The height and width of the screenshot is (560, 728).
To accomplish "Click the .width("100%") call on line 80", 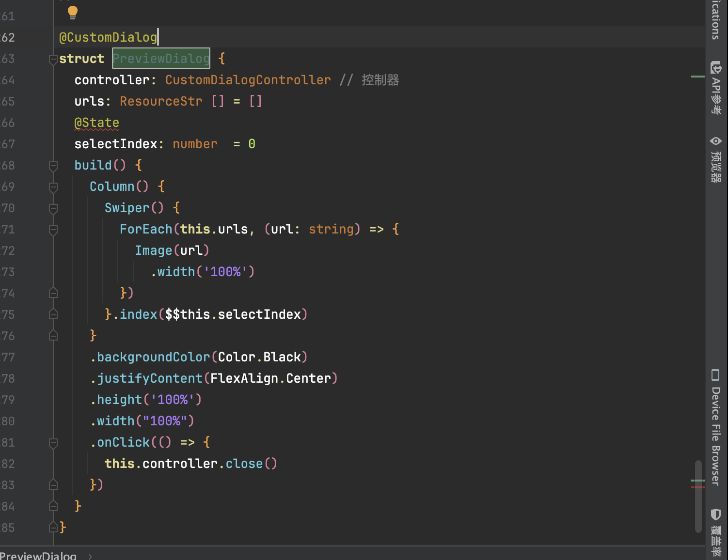I will [142, 421].
